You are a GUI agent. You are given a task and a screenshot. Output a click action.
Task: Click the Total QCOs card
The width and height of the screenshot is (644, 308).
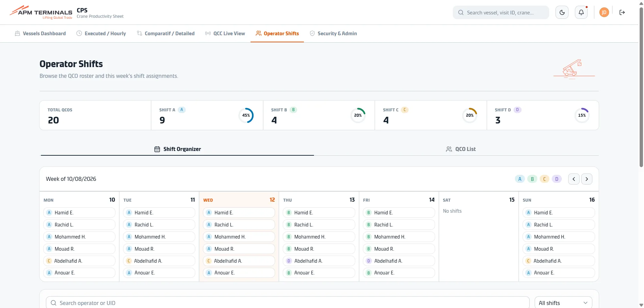(x=95, y=115)
